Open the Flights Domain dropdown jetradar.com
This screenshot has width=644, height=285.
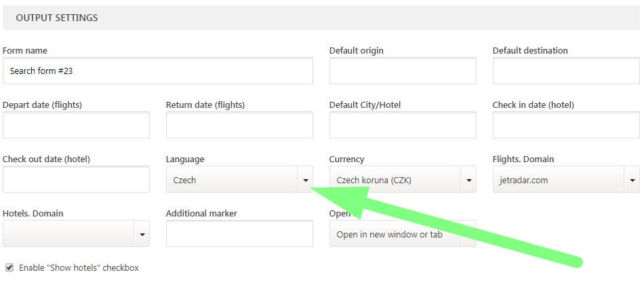coord(557,180)
